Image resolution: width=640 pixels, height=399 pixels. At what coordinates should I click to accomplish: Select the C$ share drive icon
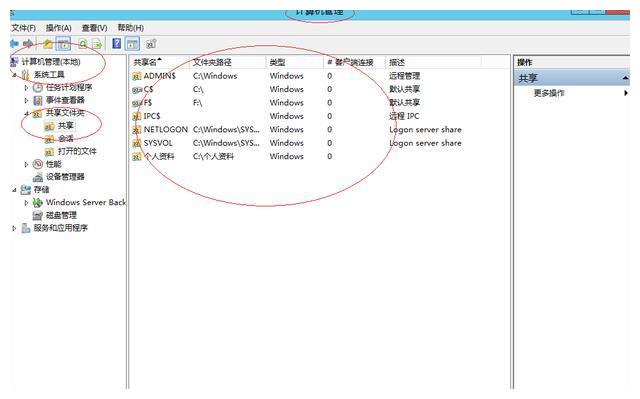137,89
